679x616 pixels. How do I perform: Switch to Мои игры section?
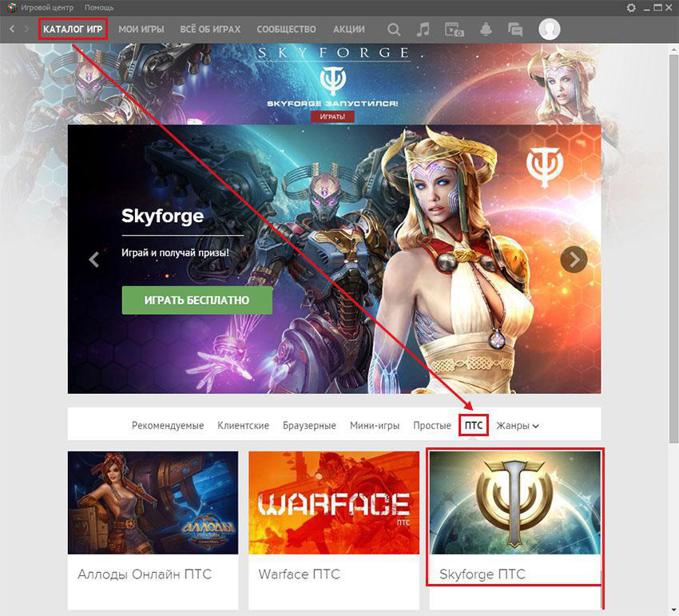tap(141, 30)
